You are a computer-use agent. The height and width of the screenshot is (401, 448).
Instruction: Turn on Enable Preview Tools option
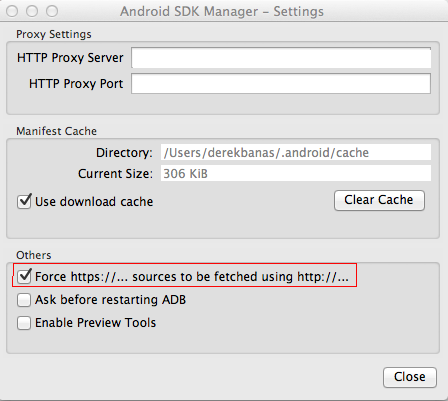[24, 323]
